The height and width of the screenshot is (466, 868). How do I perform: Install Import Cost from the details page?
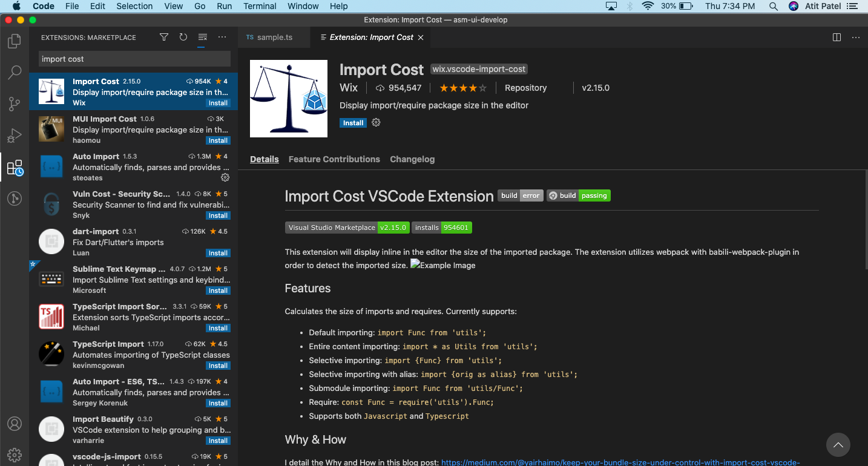pyautogui.click(x=353, y=123)
